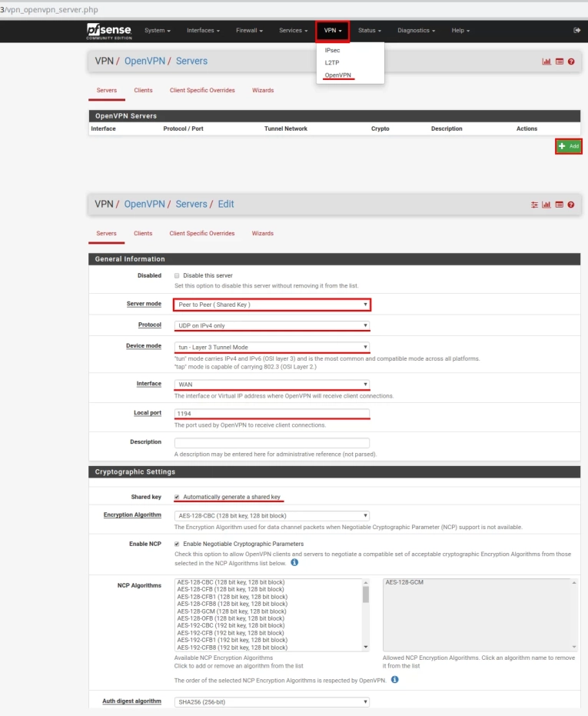Screen dimensions: 588x716
Task: Click available NCP algorithms list scrollbar
Action: click(x=366, y=614)
